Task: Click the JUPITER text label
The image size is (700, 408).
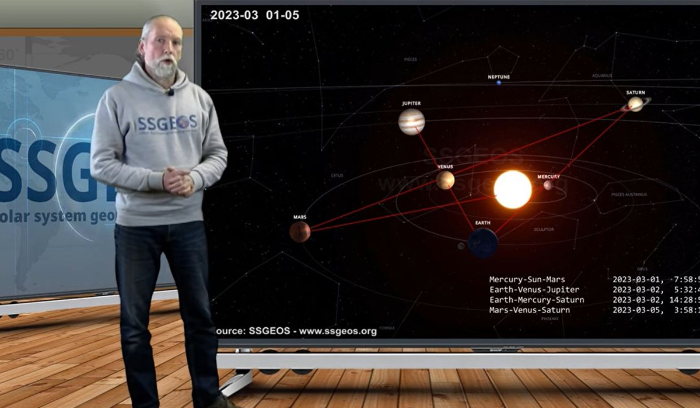Action: (x=411, y=103)
